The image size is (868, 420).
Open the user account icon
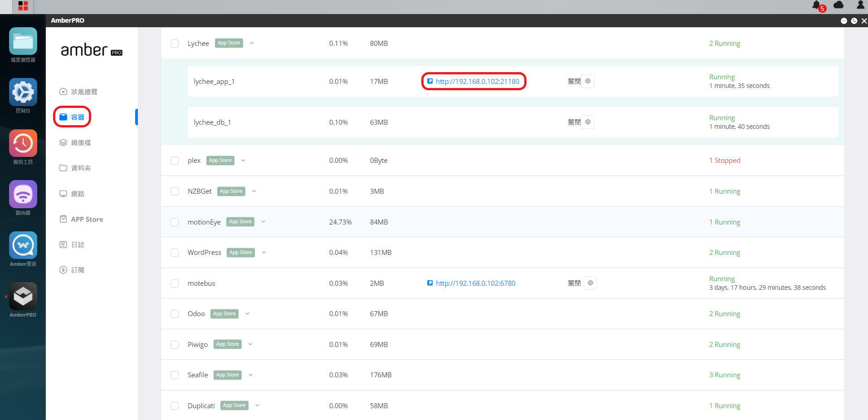[860, 5]
